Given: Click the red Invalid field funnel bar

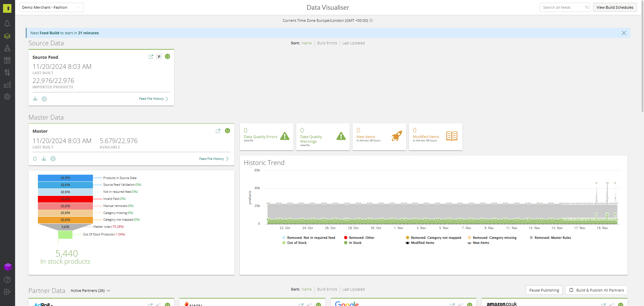Looking at the screenshot, I should pos(65,199).
